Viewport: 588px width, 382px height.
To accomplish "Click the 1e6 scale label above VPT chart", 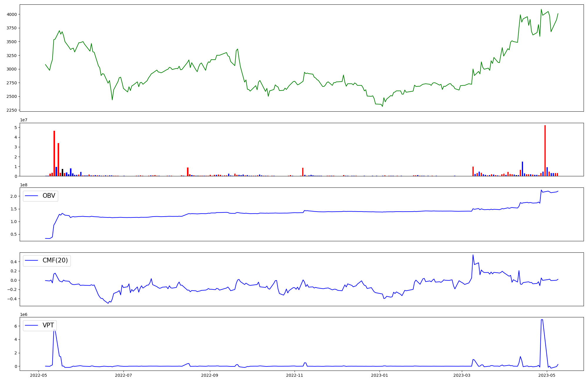I will point(24,314).
